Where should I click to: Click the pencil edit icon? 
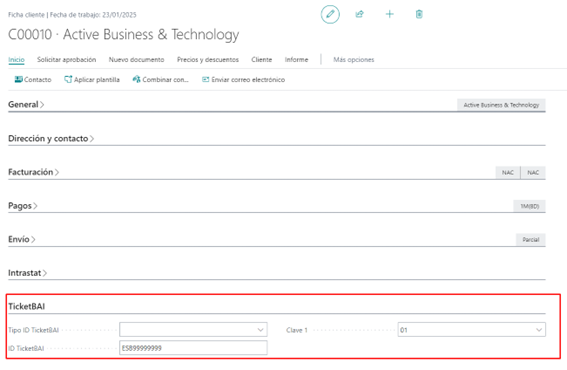point(330,14)
